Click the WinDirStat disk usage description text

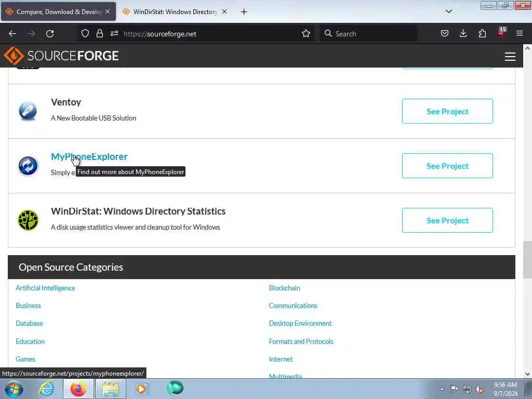coord(136,228)
